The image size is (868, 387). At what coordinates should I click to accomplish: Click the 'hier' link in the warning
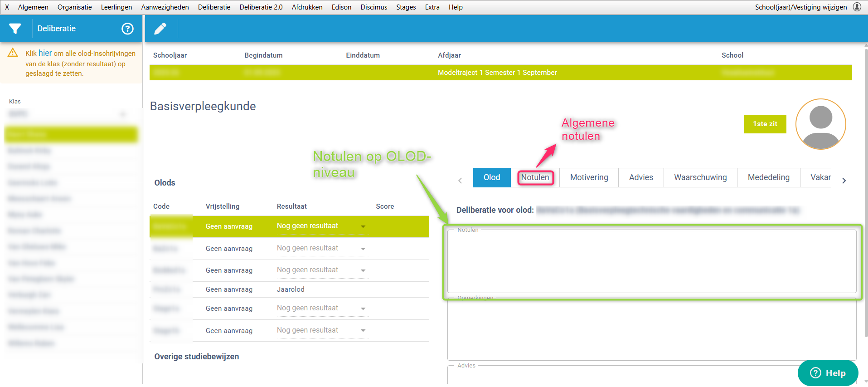[45, 53]
